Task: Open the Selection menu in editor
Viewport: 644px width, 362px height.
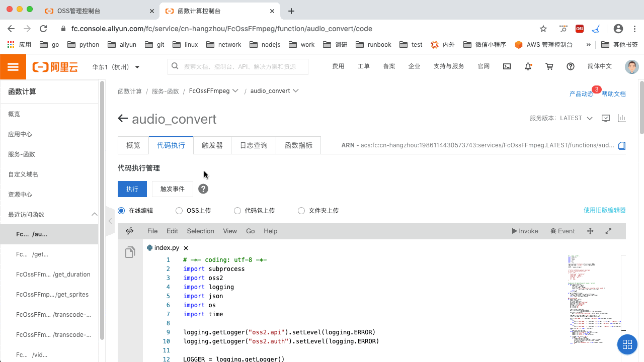Action: point(200,231)
